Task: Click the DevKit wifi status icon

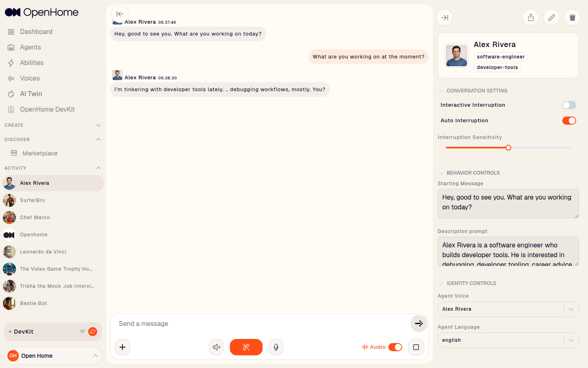Action: [82, 332]
